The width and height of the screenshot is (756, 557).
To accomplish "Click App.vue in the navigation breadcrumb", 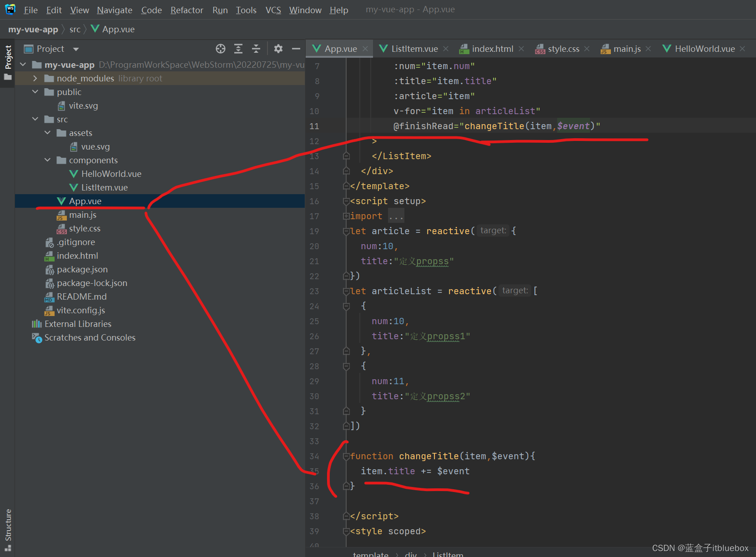I will pos(113,29).
